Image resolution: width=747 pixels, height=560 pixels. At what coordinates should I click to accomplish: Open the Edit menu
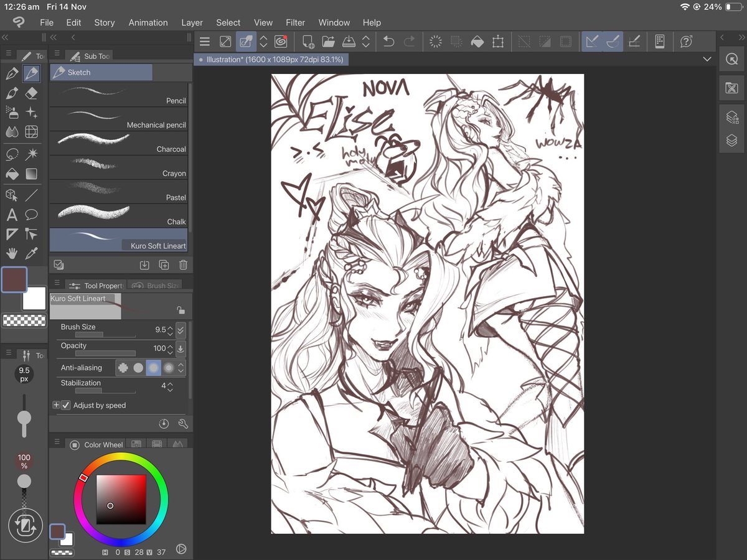73,22
